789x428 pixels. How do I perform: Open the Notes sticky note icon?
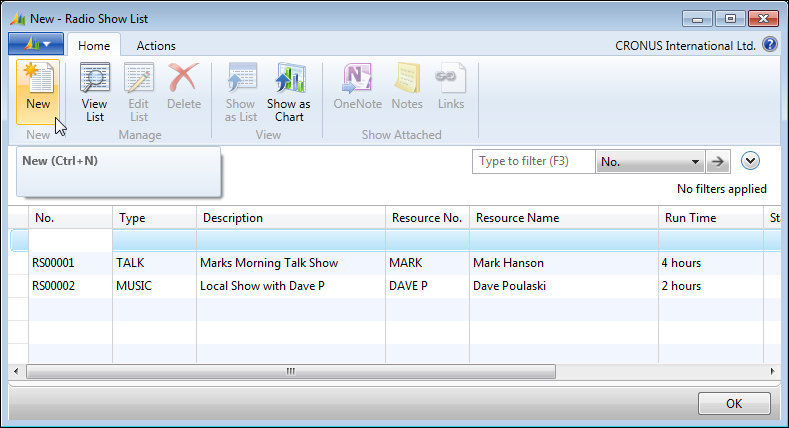point(407,78)
